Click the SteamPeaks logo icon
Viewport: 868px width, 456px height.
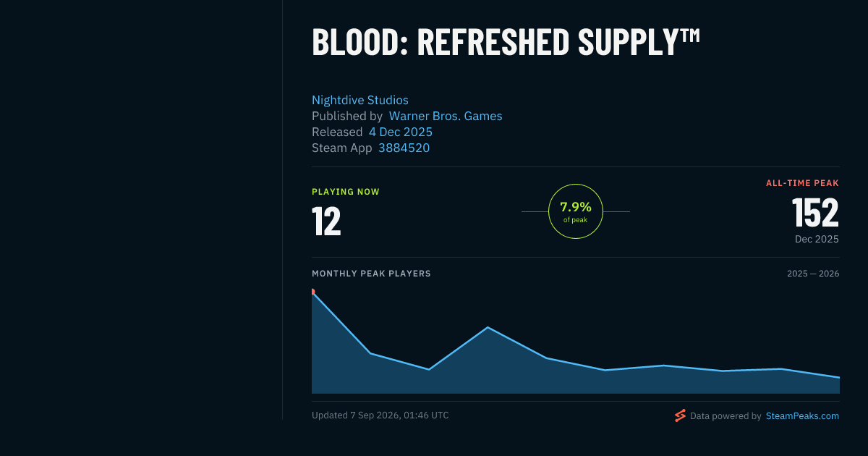click(x=680, y=415)
